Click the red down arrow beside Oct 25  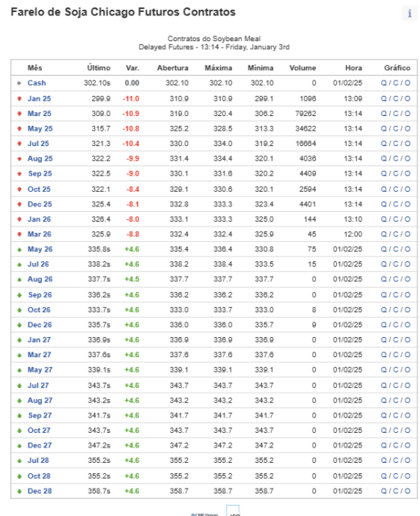coord(19,189)
